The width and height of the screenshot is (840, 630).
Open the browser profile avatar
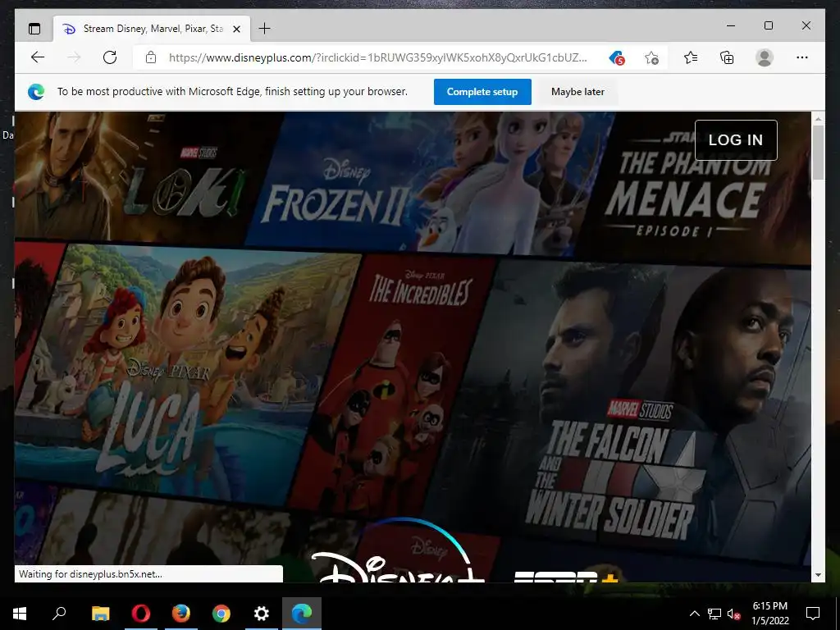[x=765, y=57]
